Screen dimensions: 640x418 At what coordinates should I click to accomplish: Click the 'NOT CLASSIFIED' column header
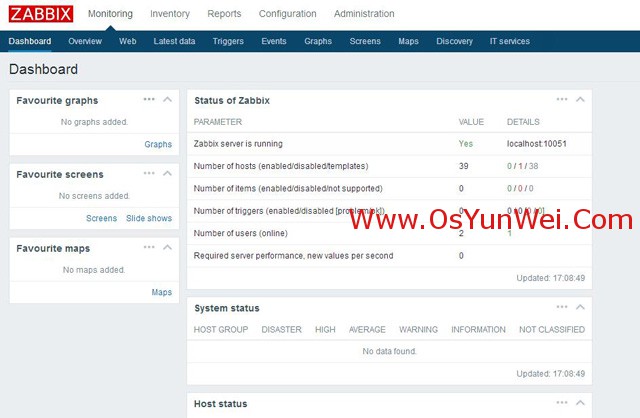[x=552, y=329]
